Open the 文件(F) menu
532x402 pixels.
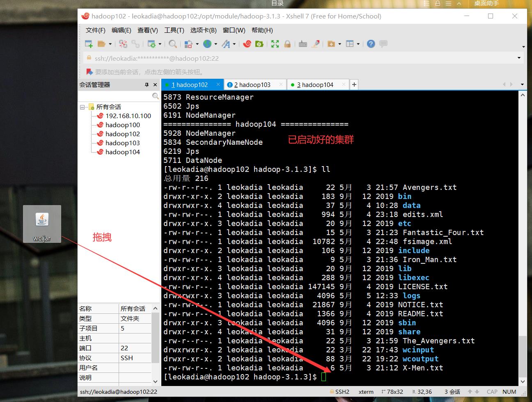pyautogui.click(x=96, y=30)
